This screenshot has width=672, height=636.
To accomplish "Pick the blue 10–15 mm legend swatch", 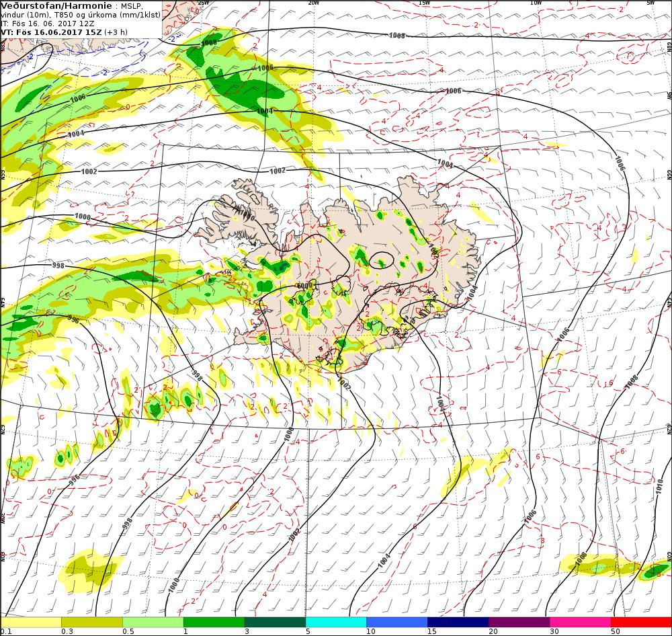I will click(x=397, y=623).
